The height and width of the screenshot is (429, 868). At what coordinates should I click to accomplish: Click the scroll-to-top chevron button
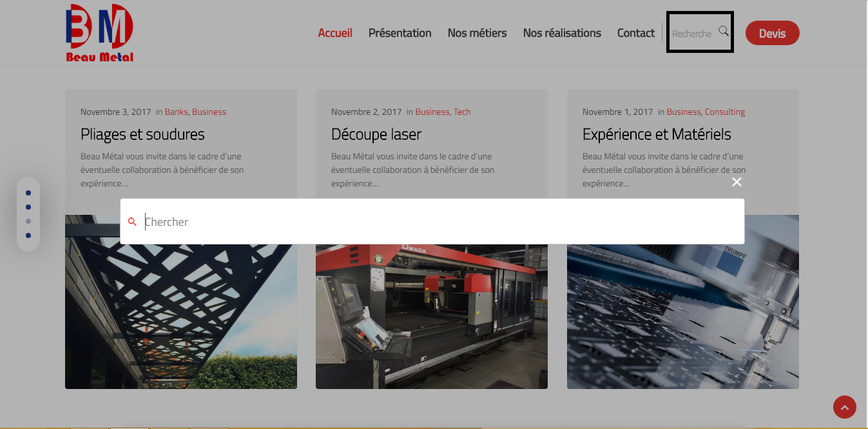[844, 407]
